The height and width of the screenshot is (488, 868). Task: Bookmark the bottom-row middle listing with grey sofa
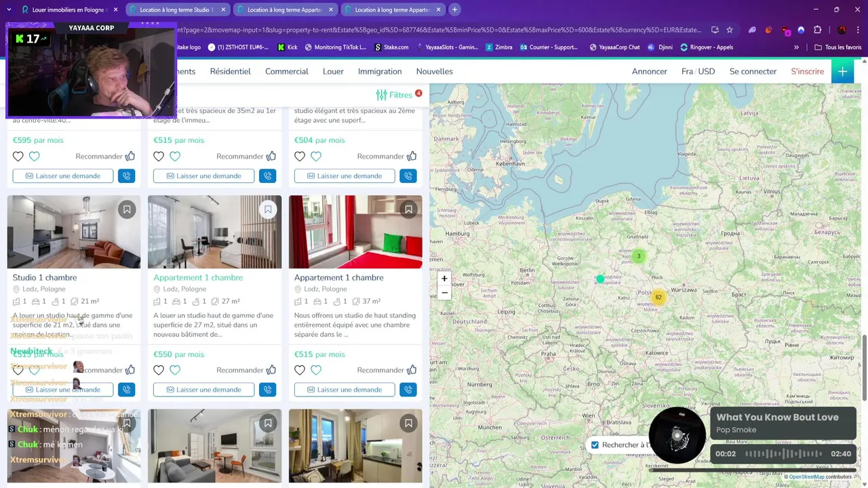pyautogui.click(x=268, y=424)
